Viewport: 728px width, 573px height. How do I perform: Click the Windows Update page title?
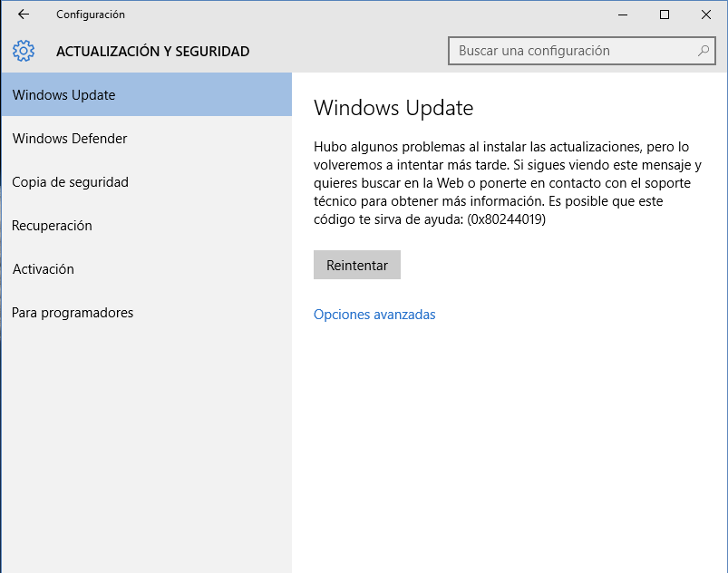[x=393, y=108]
